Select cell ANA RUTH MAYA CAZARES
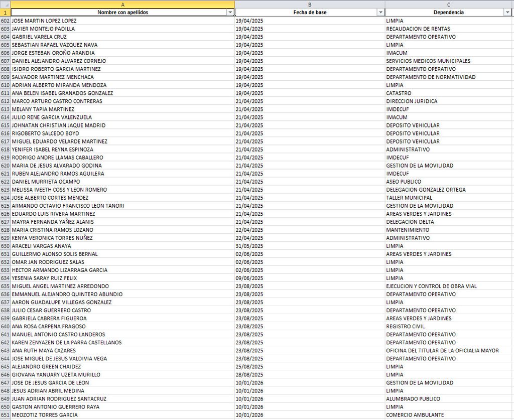Screen dimensions: 514x420 (122, 351)
